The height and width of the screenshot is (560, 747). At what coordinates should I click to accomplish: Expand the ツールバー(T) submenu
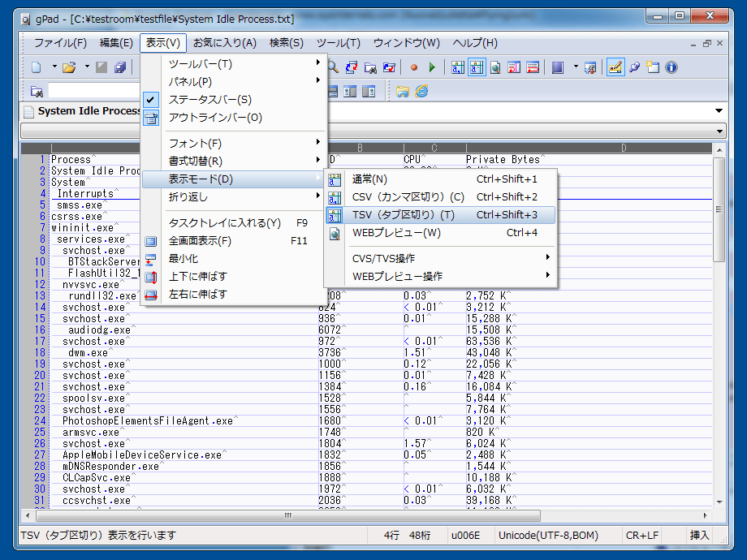coord(235,64)
